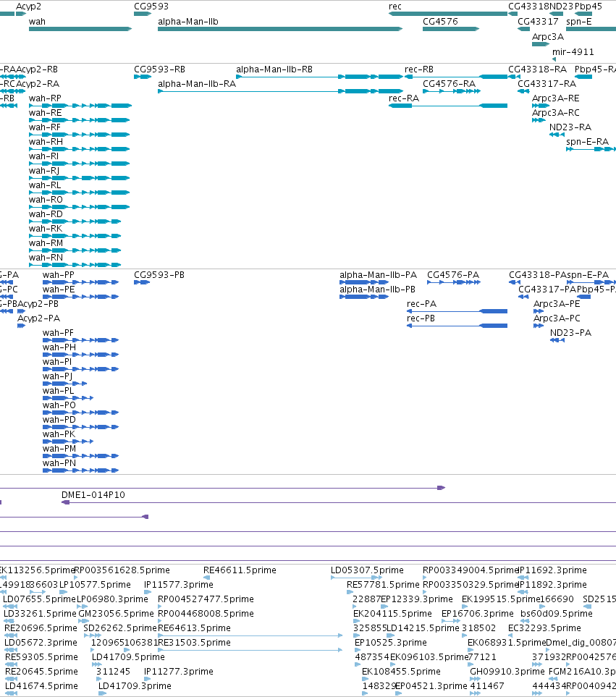Select the rec-PB protein label
The image size is (616, 697).
(x=421, y=318)
